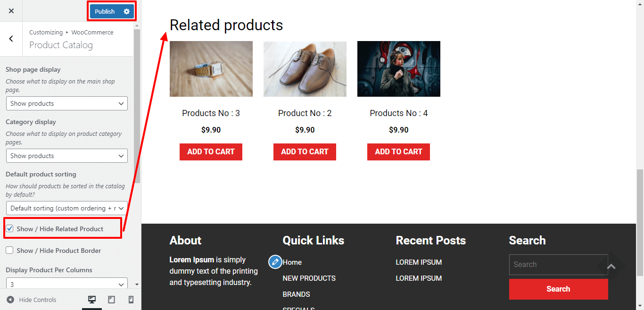Open the brown shoes product thumbnail
This screenshot has height=310, width=644.
305,69
